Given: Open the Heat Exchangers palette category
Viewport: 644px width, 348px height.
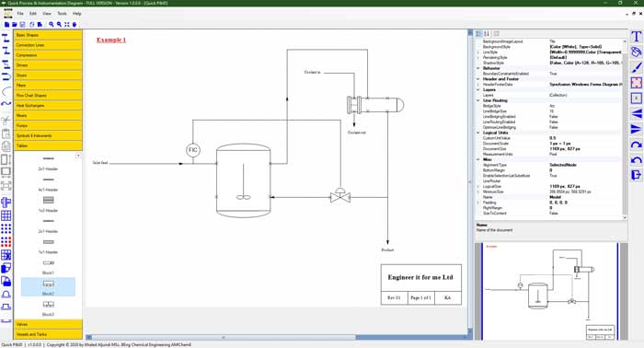Looking at the screenshot, I should [x=48, y=106].
